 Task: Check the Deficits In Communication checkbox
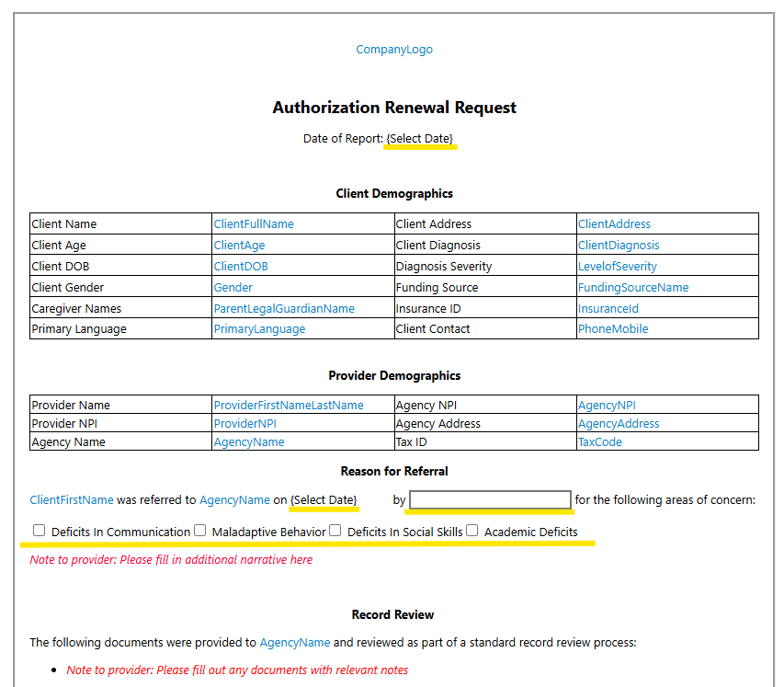point(39,530)
